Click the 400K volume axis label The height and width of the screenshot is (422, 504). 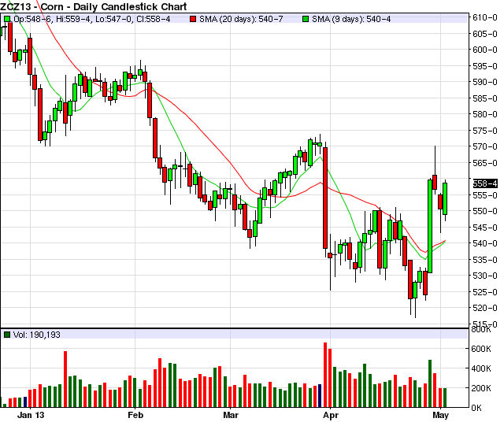coord(481,368)
